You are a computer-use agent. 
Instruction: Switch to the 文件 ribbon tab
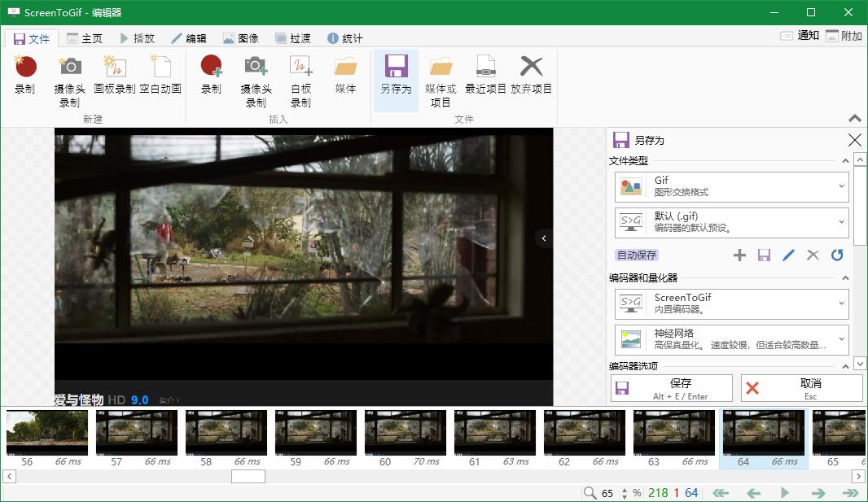(x=31, y=38)
